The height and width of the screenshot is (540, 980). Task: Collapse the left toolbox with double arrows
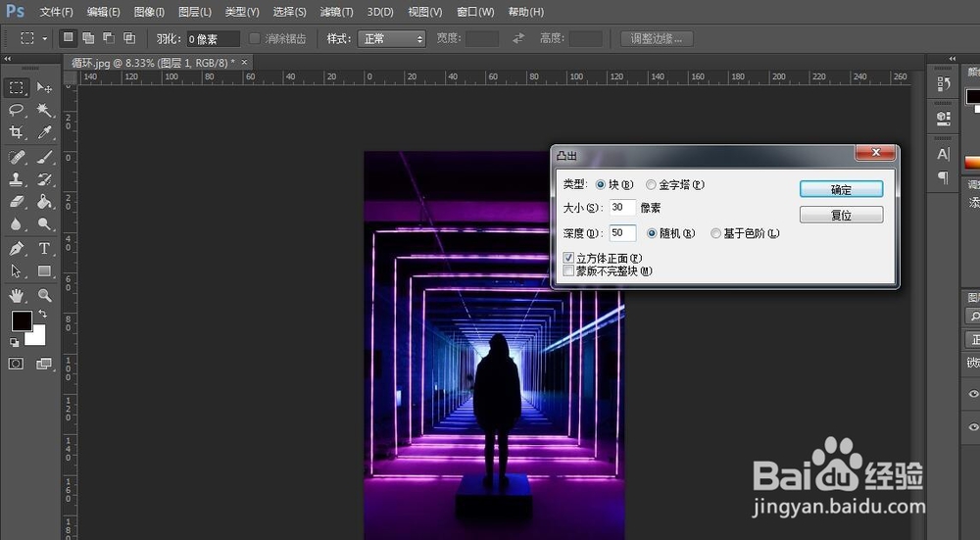click(x=8, y=59)
